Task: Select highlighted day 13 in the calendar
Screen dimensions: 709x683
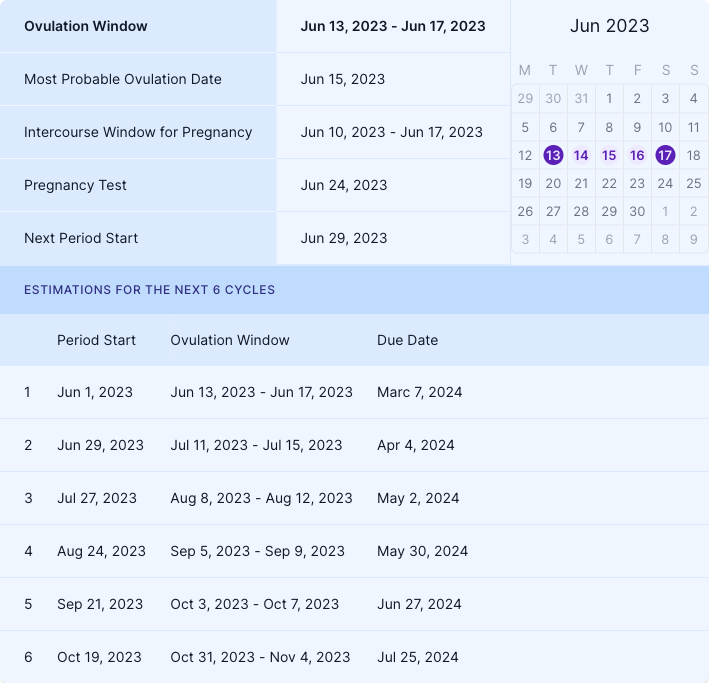Action: (x=553, y=155)
